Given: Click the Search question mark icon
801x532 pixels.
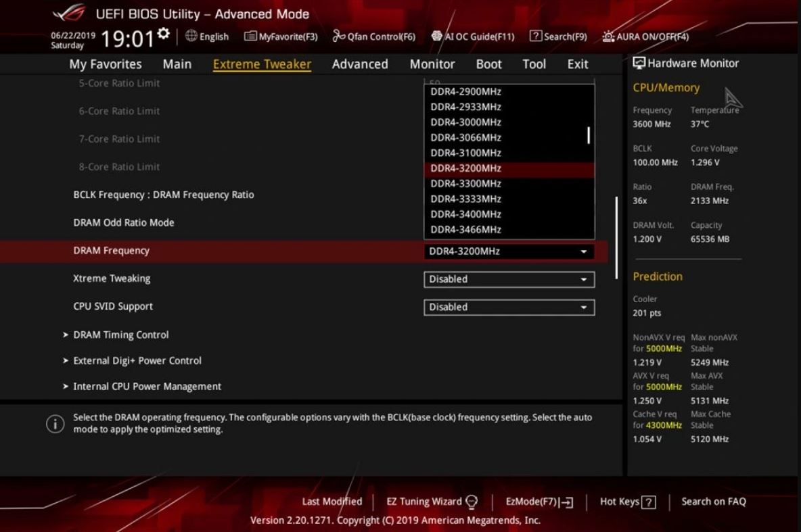Looking at the screenshot, I should [x=535, y=36].
